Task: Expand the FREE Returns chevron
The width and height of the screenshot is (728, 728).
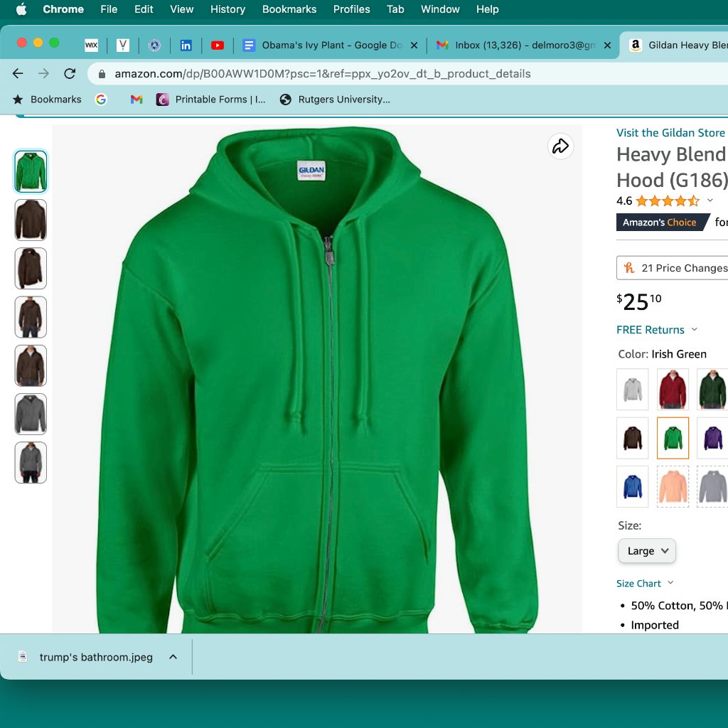Action: click(694, 329)
